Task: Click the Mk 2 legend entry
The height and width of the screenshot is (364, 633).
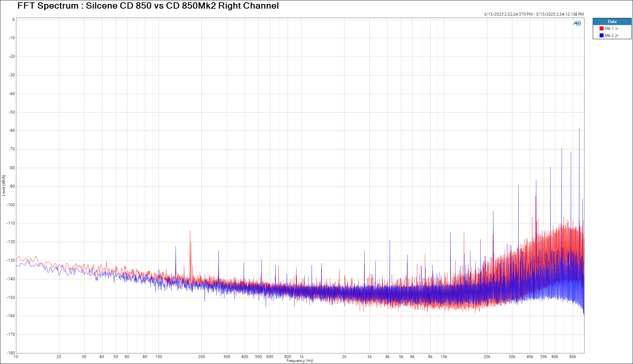Action: coord(612,36)
